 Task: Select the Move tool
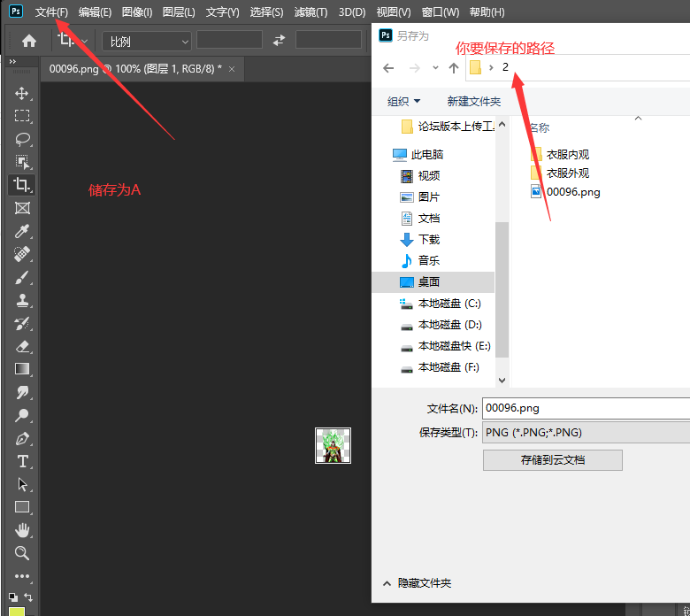point(22,93)
